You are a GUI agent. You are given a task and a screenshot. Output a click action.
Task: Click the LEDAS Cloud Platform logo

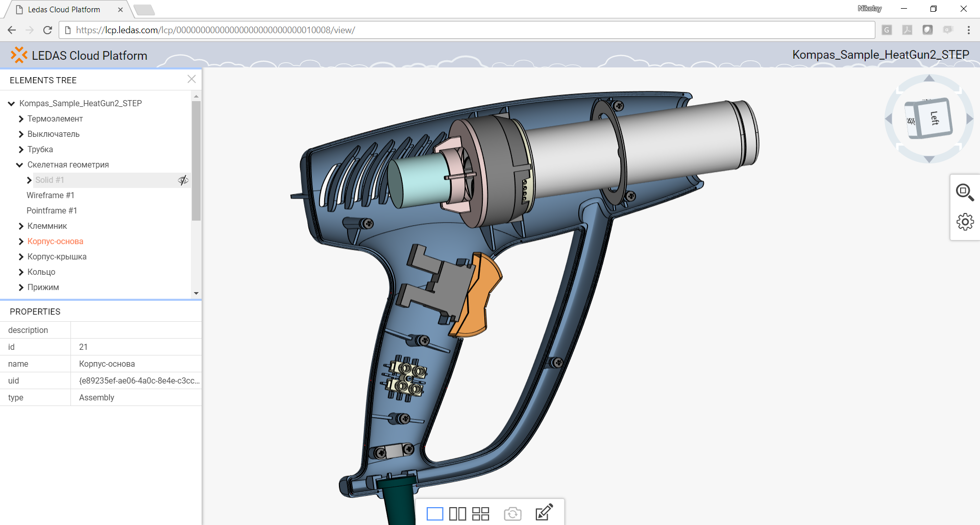point(79,55)
